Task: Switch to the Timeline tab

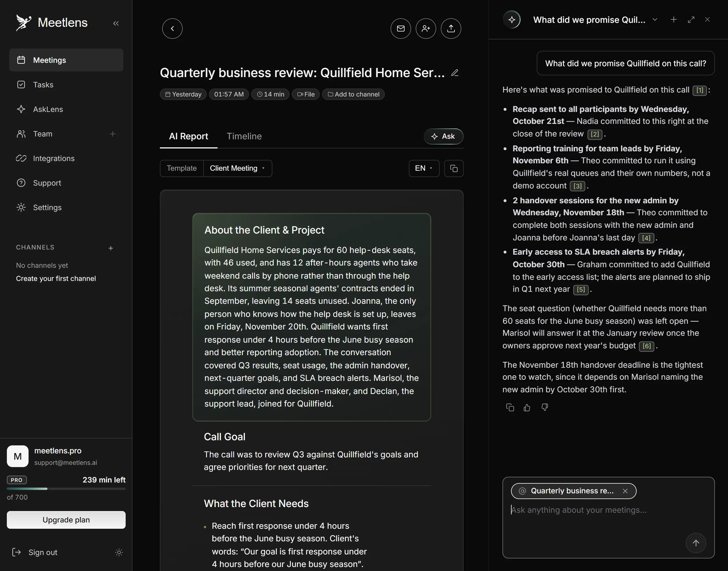Action: [x=244, y=136]
